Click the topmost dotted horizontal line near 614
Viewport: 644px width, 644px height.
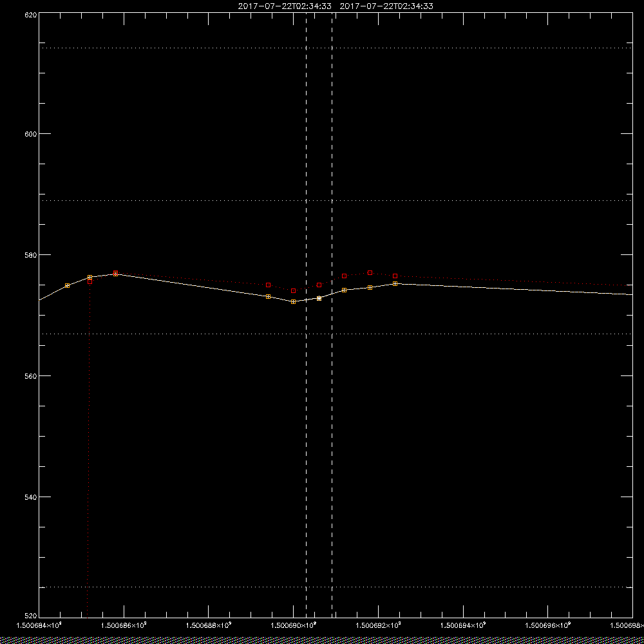336,48
